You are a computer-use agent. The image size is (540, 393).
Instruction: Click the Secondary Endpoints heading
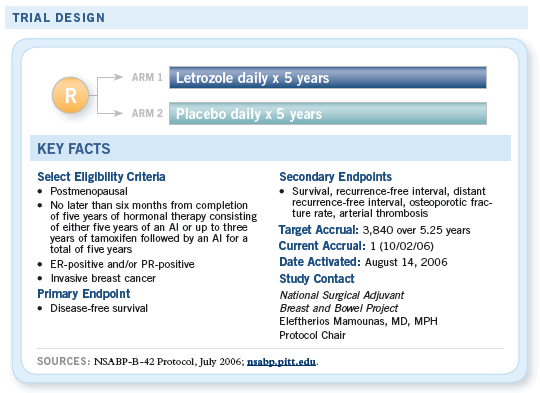point(335,177)
